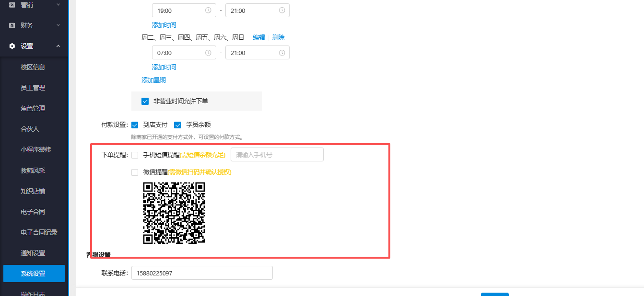Enable 手机短信提醒 checkbox
This screenshot has width=644, height=296.
tap(135, 155)
